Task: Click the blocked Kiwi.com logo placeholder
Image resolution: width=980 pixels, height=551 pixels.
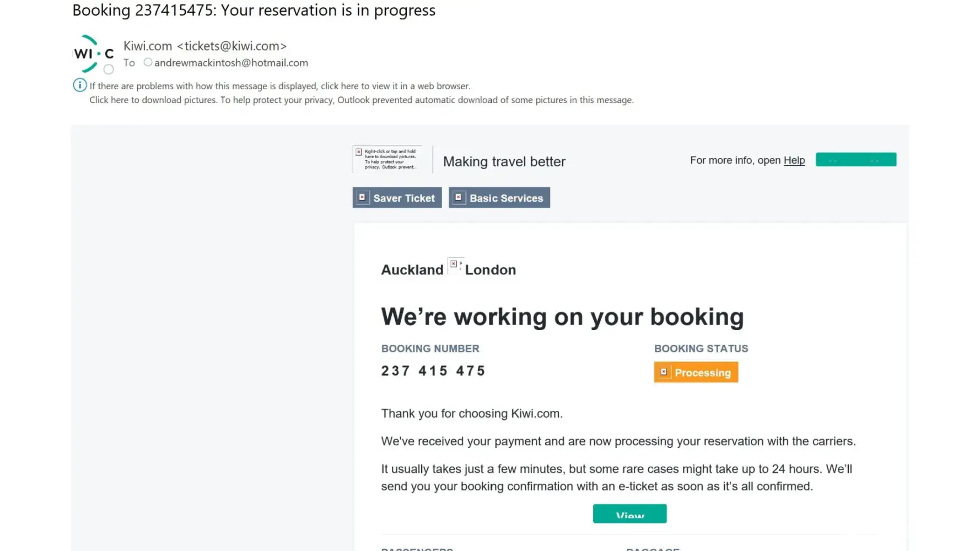Action: [x=387, y=159]
